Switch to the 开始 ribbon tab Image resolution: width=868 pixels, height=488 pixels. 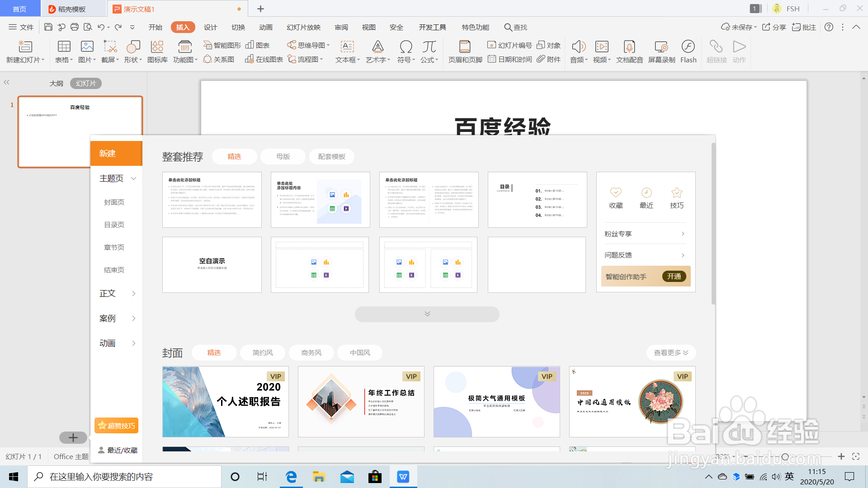coord(156,27)
